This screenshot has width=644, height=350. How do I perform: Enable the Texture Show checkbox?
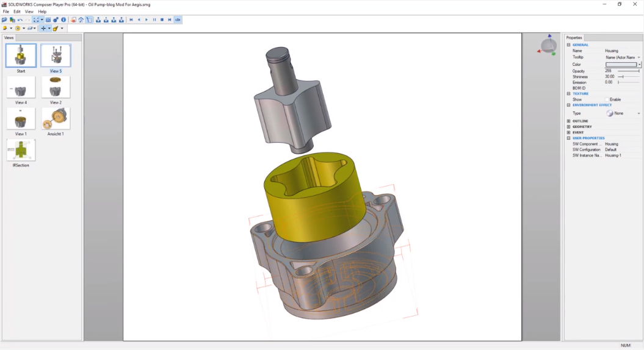(x=607, y=99)
